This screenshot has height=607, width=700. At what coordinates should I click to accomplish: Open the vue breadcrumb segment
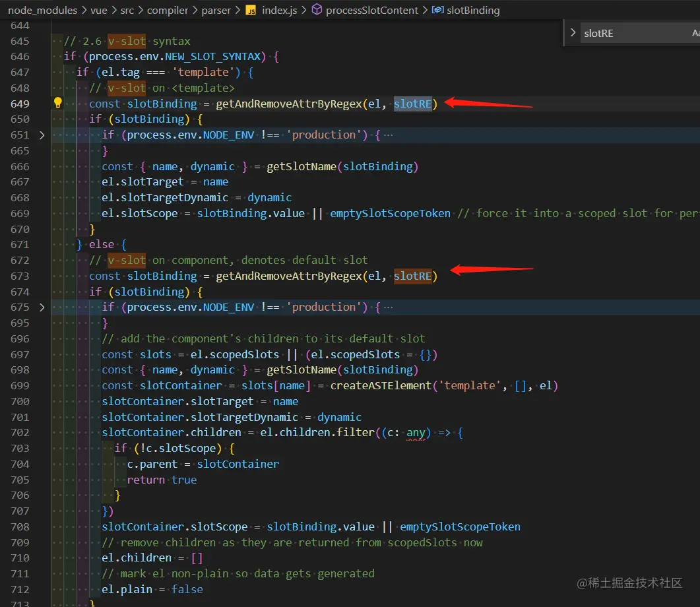click(99, 10)
